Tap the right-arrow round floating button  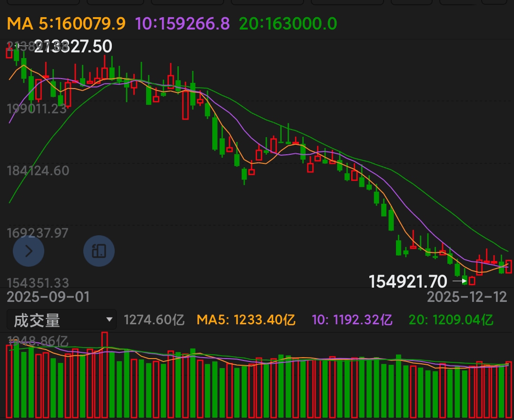(x=29, y=251)
